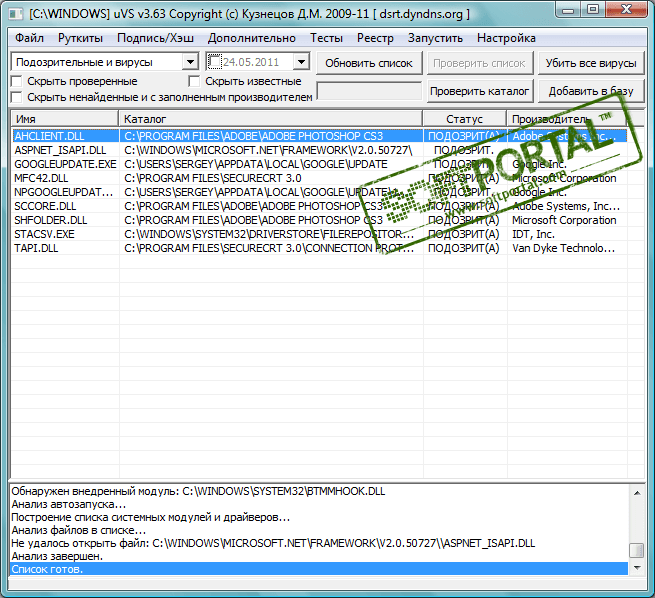This screenshot has height=598, width=655.
Task: Tick the checkbox inside the date field
Action: [x=214, y=62]
